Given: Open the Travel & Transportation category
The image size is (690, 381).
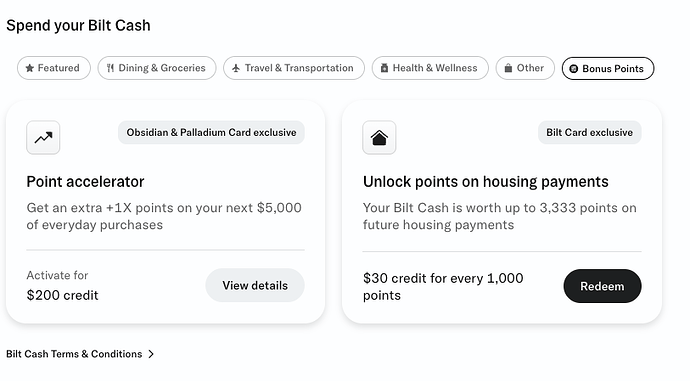Looking at the screenshot, I should click(294, 68).
